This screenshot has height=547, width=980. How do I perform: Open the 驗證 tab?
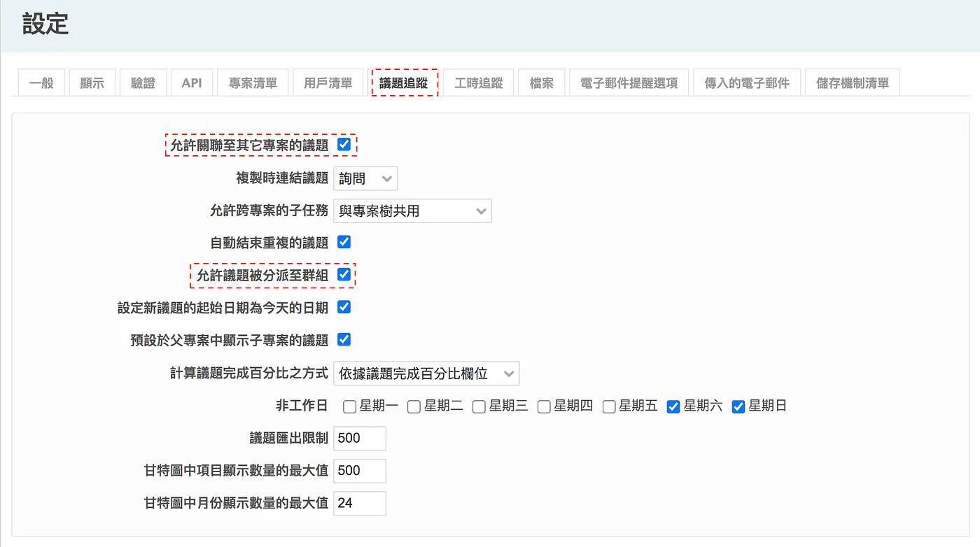[143, 83]
